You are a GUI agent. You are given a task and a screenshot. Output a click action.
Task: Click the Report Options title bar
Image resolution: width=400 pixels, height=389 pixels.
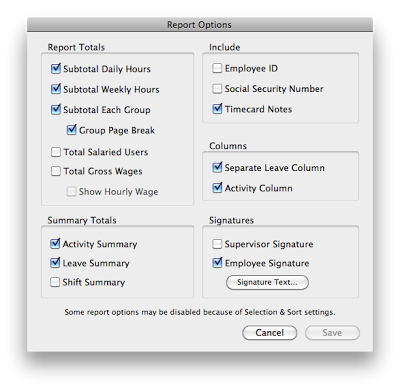[x=200, y=25]
